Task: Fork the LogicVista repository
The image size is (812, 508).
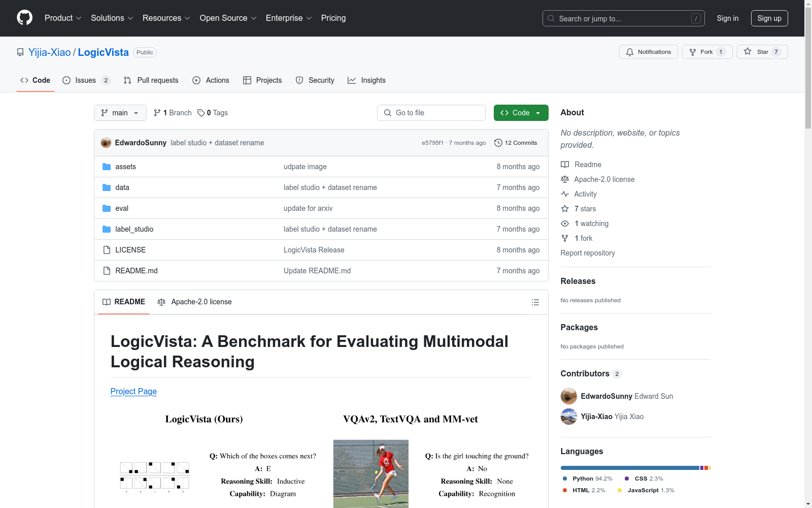Action: click(707, 52)
